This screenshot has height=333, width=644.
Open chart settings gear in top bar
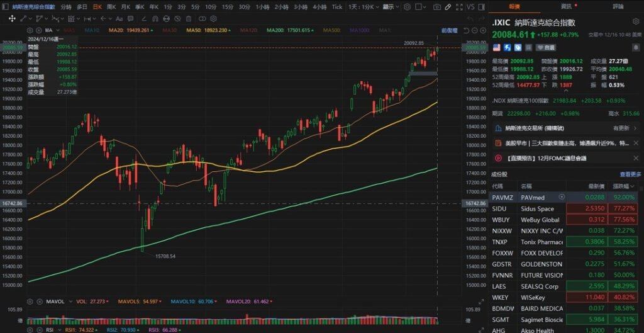(x=407, y=7)
